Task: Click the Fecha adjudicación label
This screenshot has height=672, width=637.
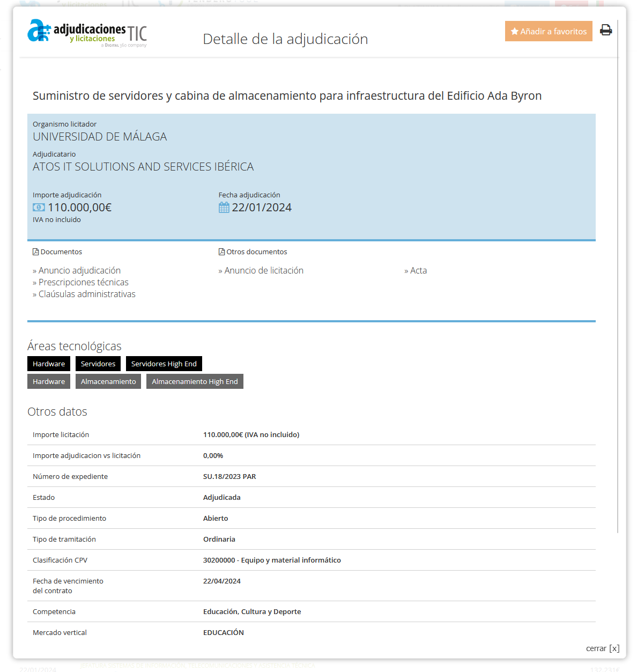Action: click(x=249, y=195)
